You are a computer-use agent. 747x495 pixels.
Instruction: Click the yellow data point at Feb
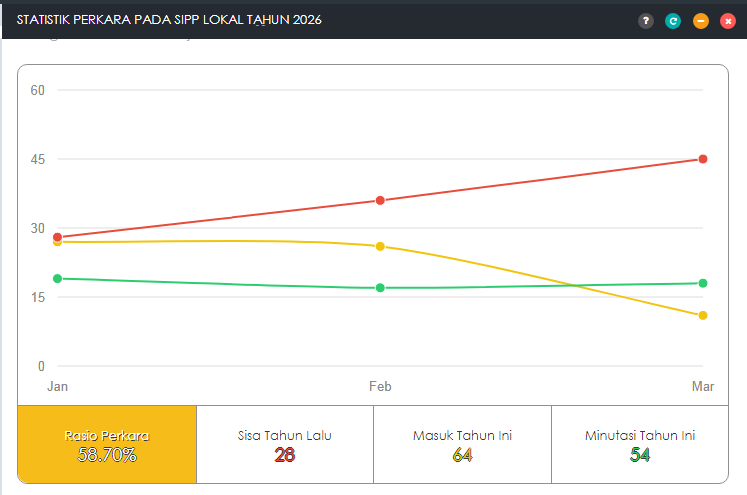click(x=380, y=246)
